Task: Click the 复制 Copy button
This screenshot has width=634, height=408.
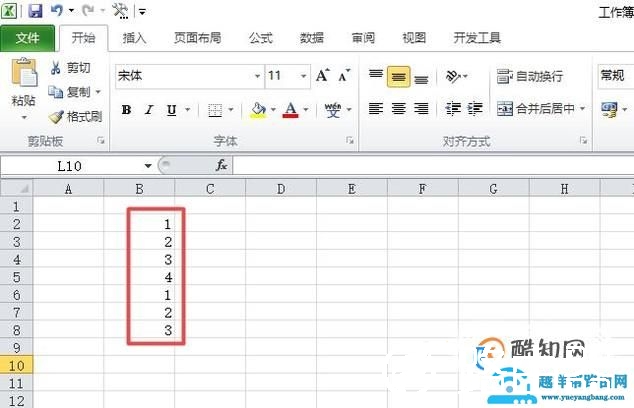Action: pyautogui.click(x=70, y=92)
